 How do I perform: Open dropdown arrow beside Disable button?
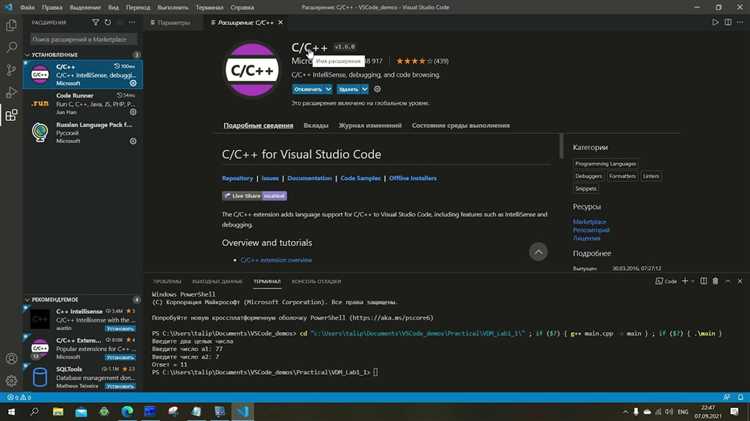328,89
